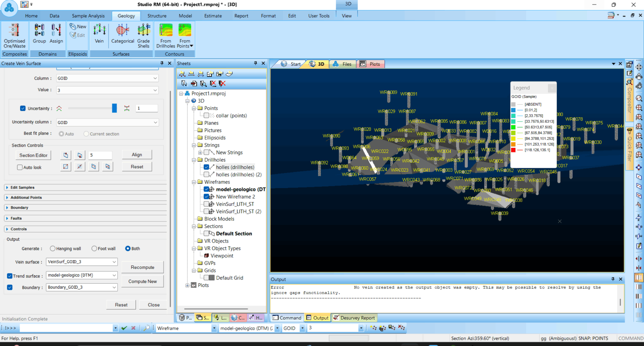The image size is (644, 346).
Task: Open the Vein surface tool
Action: (x=99, y=34)
